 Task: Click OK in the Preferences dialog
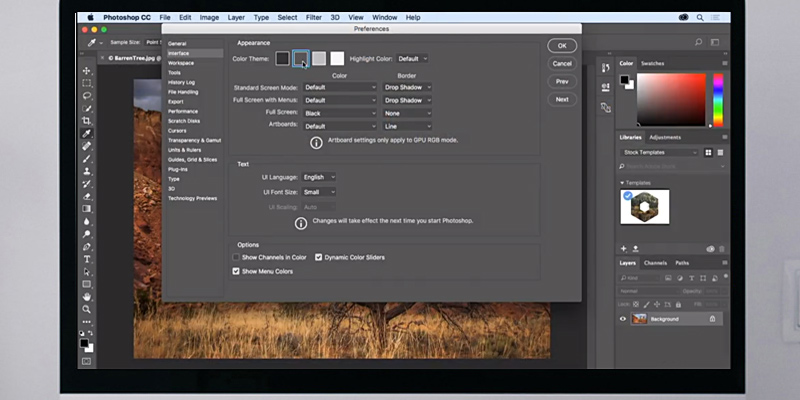click(x=562, y=45)
